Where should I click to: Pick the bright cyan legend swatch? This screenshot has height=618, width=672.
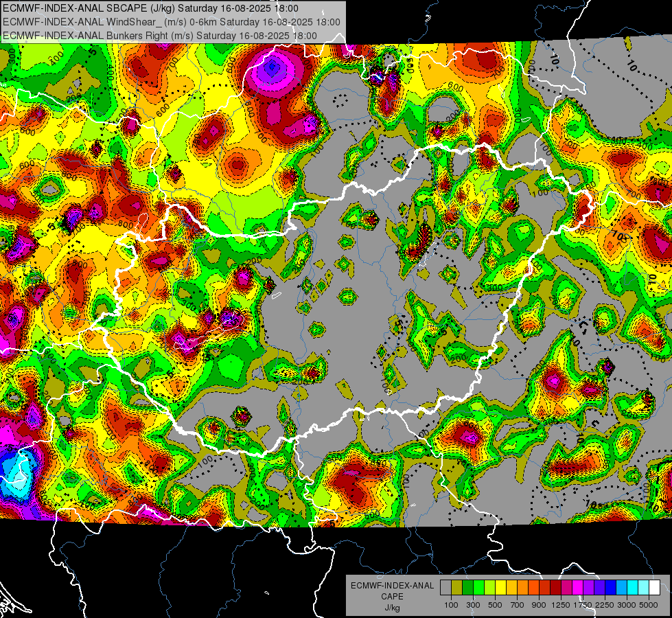pos(633,587)
